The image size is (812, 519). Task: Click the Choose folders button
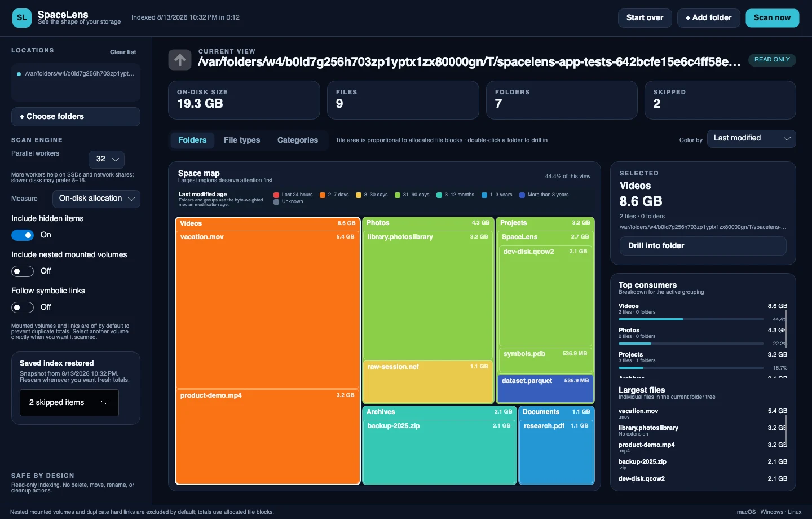coord(76,117)
